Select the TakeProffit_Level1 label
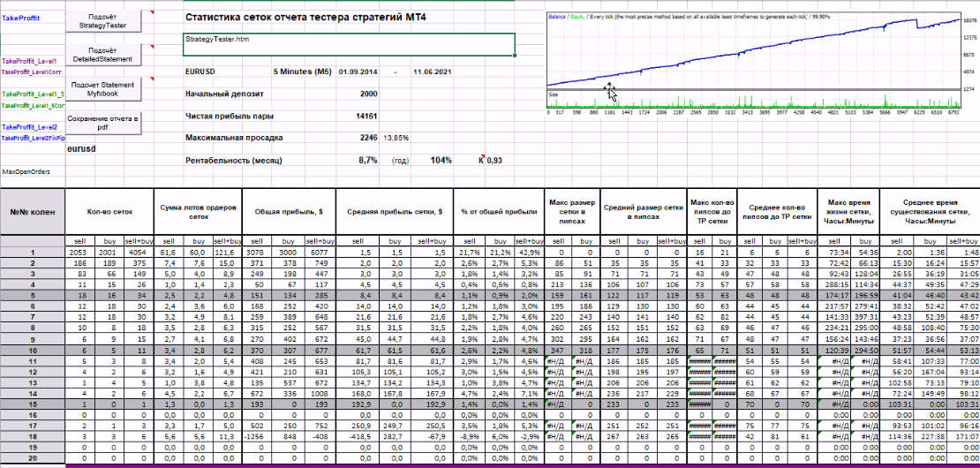This screenshot has height=468, width=980. [30, 62]
